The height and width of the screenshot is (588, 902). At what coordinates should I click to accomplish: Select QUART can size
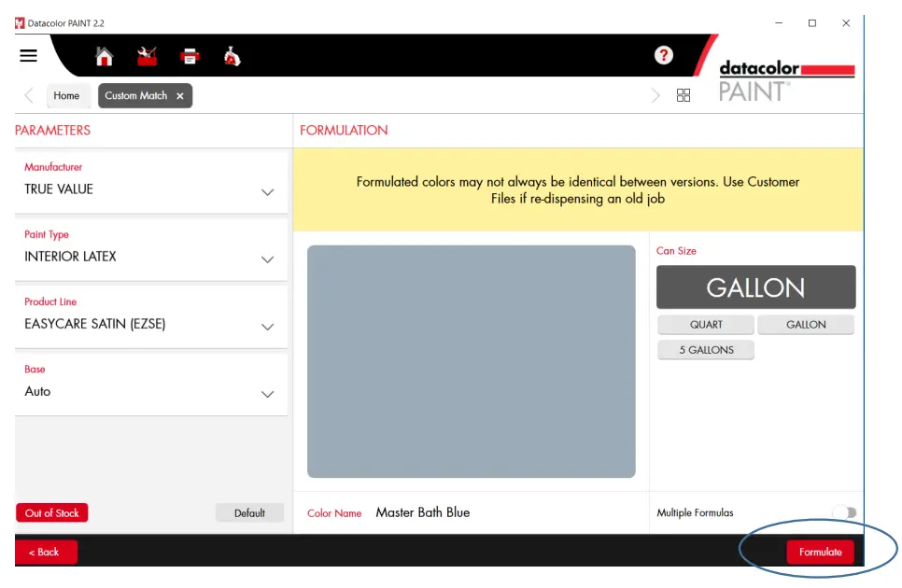point(706,325)
